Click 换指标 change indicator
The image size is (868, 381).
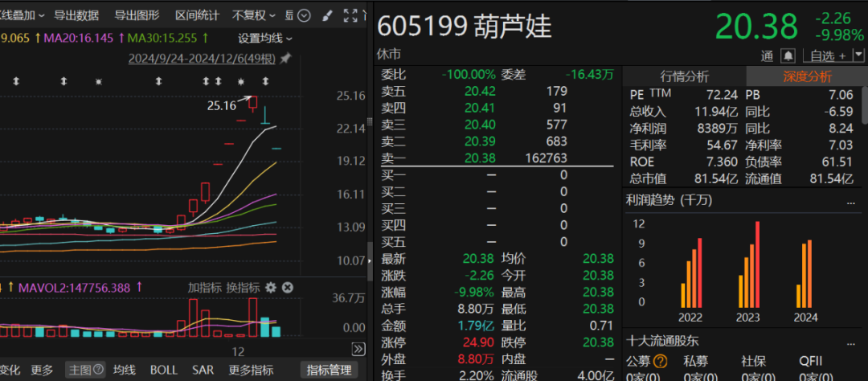click(x=243, y=288)
